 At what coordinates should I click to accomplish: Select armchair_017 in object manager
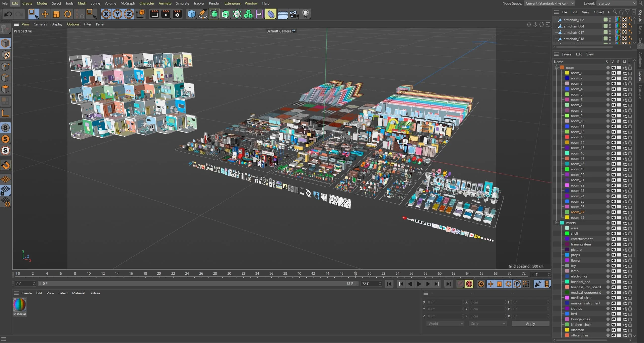coord(574,33)
